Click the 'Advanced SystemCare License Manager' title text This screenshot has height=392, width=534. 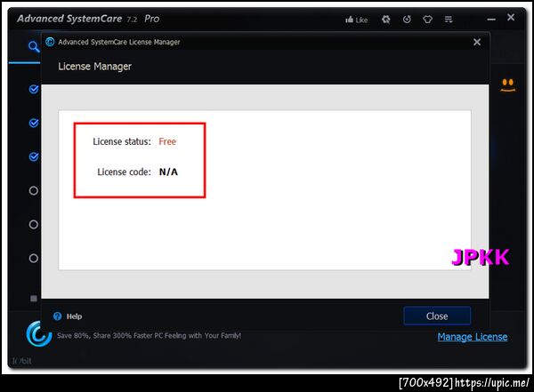point(119,42)
